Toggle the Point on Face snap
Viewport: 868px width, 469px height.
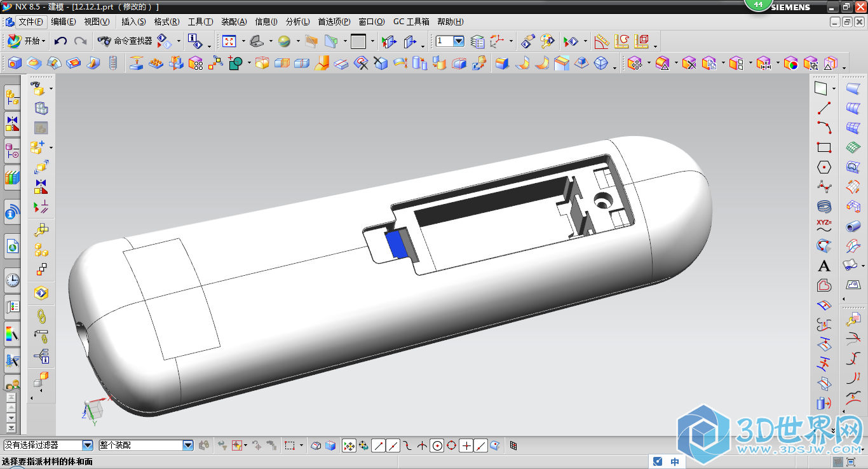click(x=495, y=445)
